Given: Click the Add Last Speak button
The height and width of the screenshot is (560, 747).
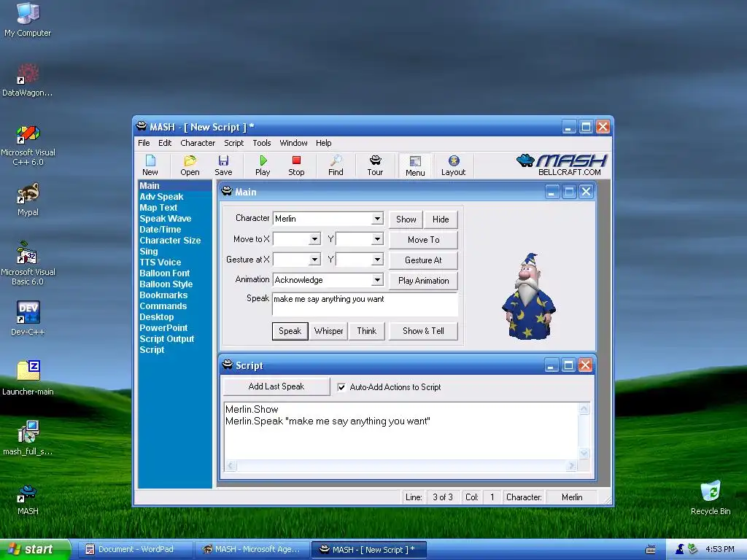Looking at the screenshot, I should [x=276, y=386].
